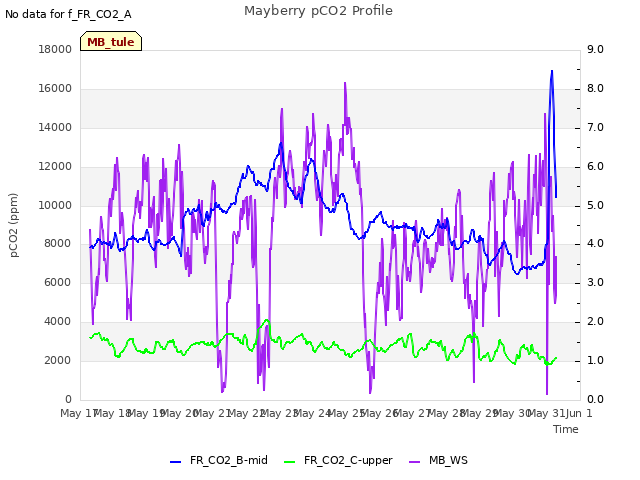Click the 9.0 right axis tick label
The width and height of the screenshot is (640, 480).
[595, 49]
